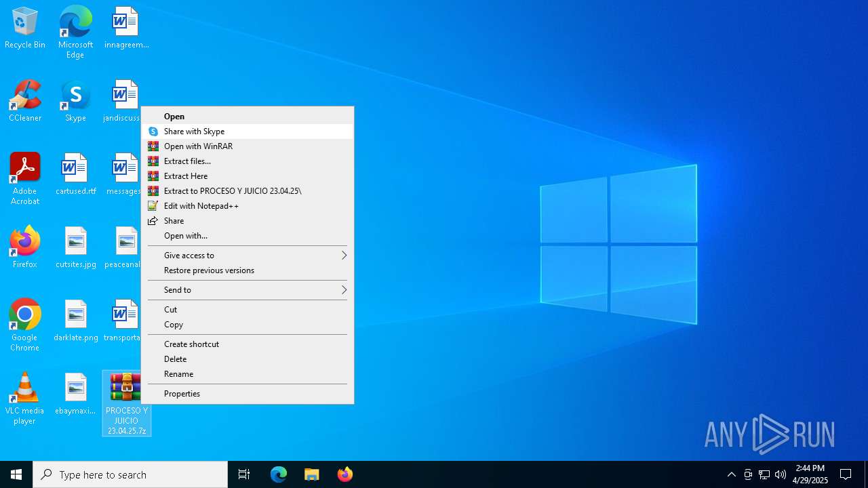Select the jandiscuss Word document icon

[x=122, y=102]
